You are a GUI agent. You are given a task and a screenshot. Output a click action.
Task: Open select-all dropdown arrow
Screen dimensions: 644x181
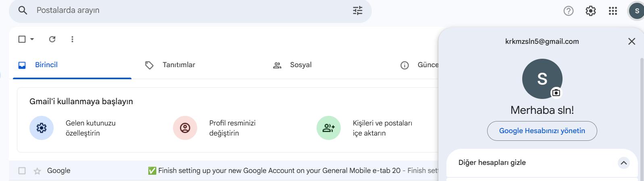pyautogui.click(x=32, y=39)
